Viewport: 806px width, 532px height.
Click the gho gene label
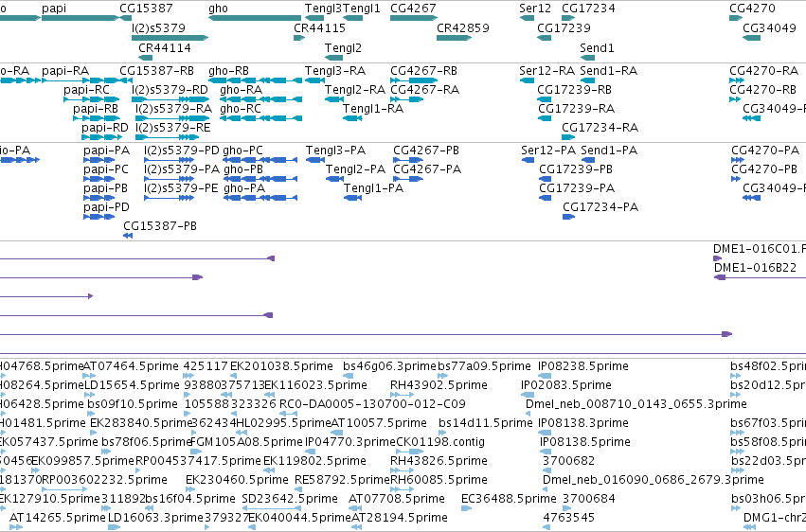(218, 9)
